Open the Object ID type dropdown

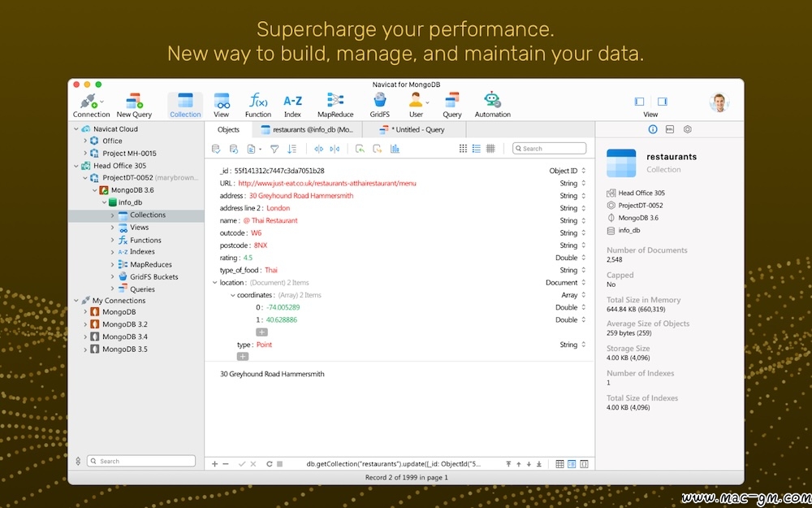click(583, 171)
